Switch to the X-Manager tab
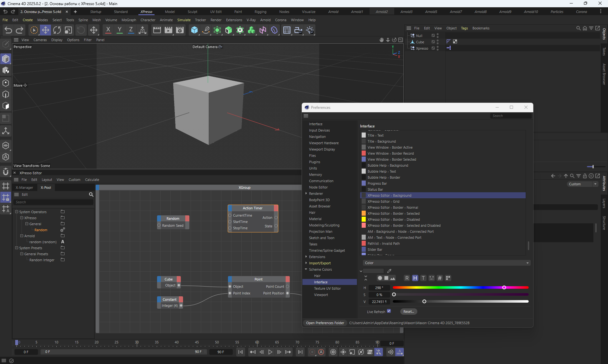 pyautogui.click(x=24, y=188)
